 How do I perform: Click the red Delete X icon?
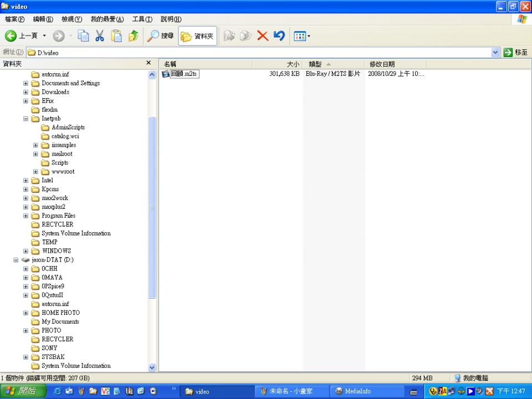263,35
